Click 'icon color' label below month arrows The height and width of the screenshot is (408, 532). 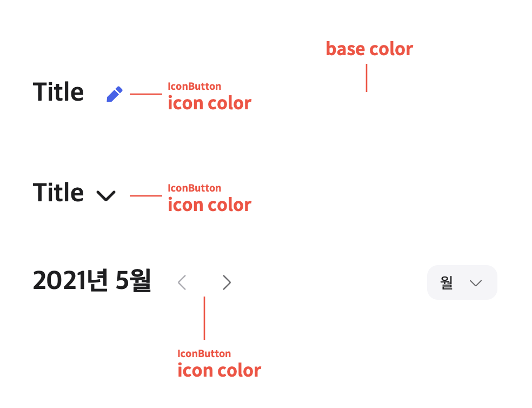click(219, 370)
